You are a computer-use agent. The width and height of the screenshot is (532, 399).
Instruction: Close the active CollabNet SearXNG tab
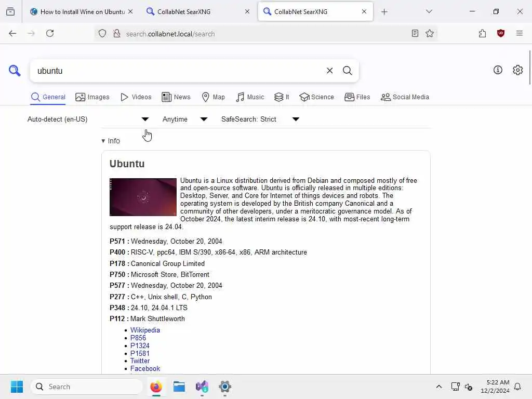point(364,11)
